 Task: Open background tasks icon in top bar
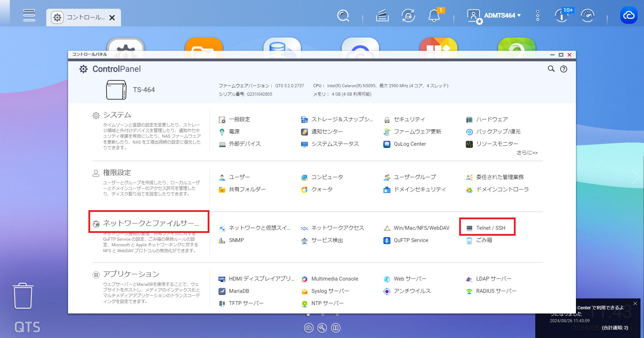(x=382, y=15)
